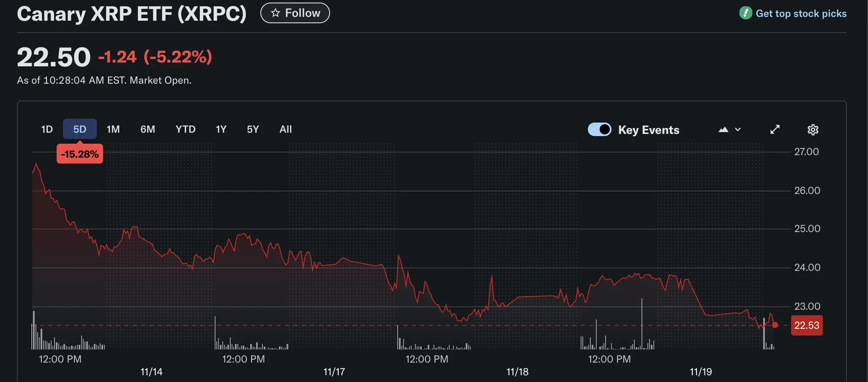Image resolution: width=868 pixels, height=382 pixels.
Task: Open the chart settings gear
Action: [813, 130]
